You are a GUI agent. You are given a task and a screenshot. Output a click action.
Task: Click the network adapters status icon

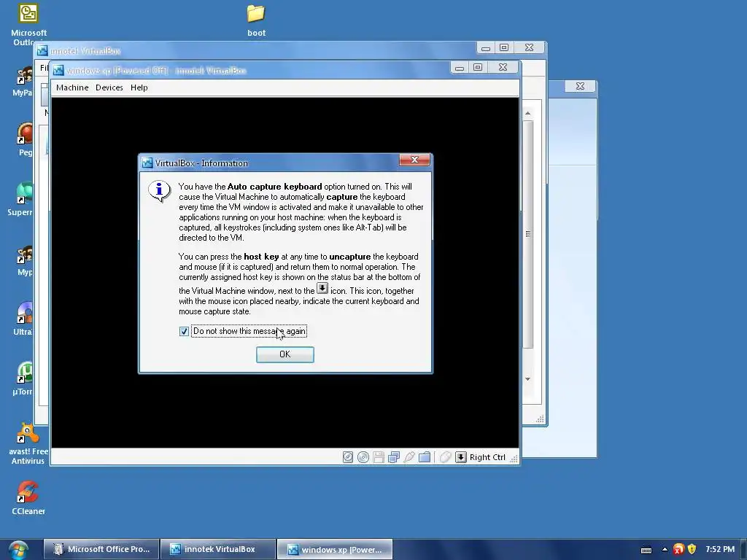click(393, 457)
